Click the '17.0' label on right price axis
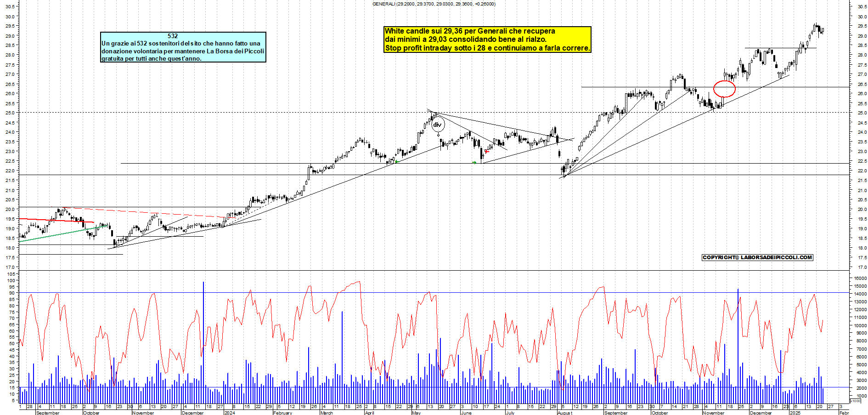The image size is (868, 415). pos(862,267)
